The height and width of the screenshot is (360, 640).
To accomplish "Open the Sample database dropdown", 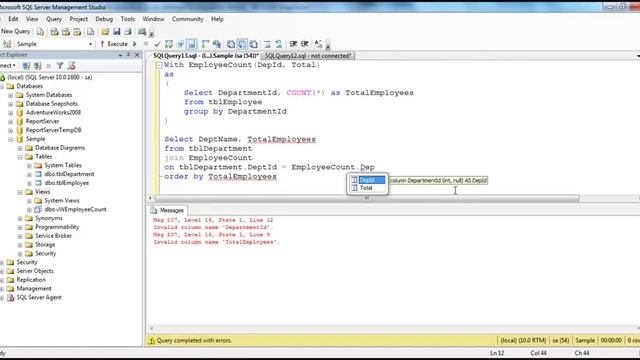I will (x=90, y=44).
